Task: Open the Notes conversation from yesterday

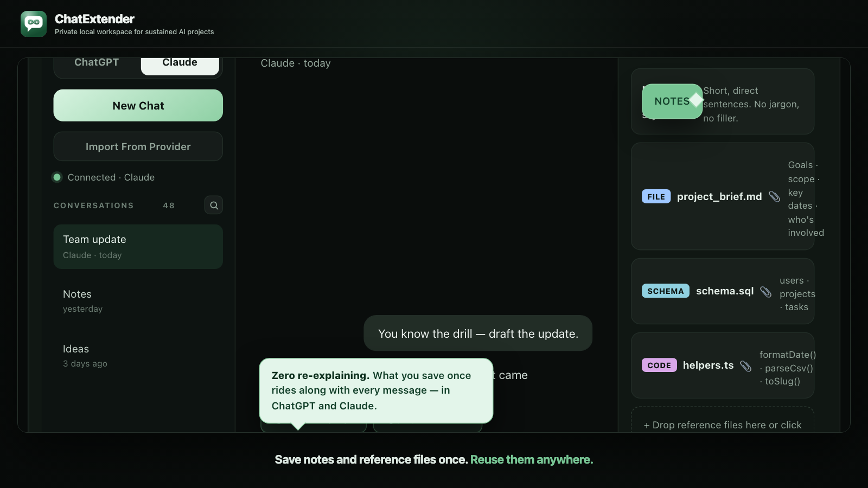Action: pos(138,301)
